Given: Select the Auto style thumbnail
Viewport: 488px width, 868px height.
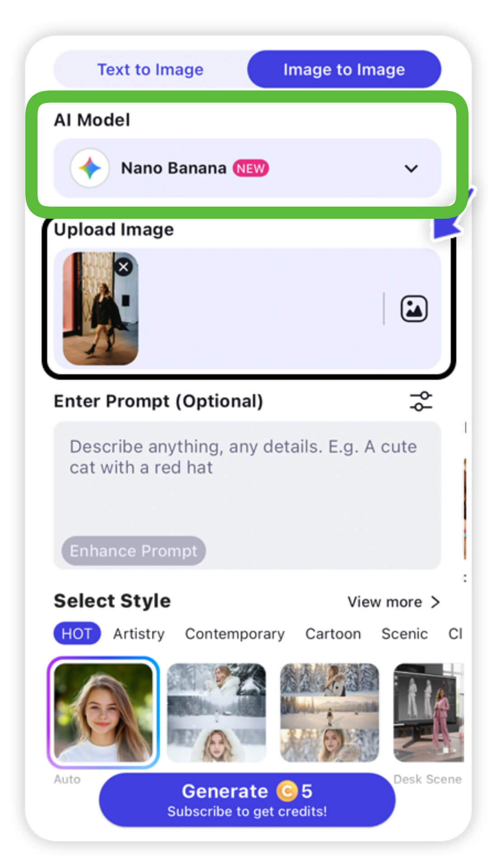Looking at the screenshot, I should (103, 712).
